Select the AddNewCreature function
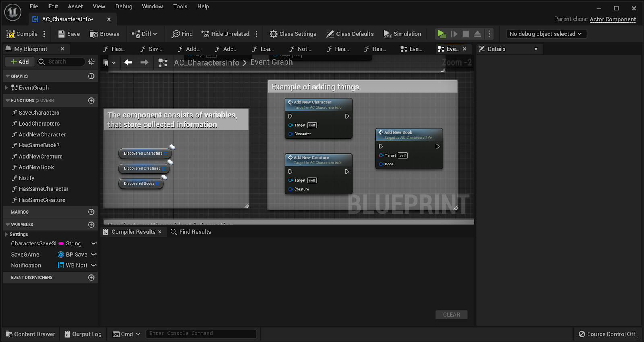This screenshot has height=342, width=644. [x=41, y=156]
